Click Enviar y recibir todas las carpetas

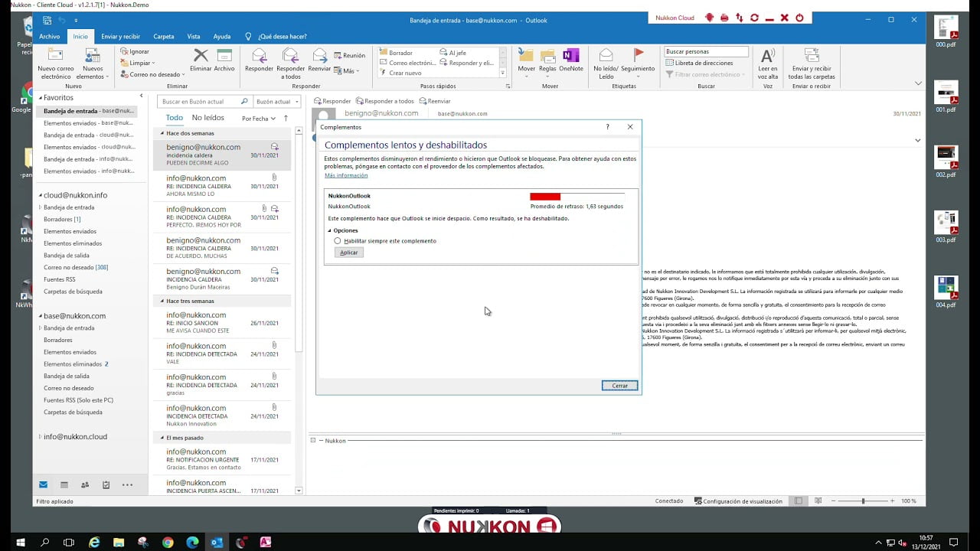point(812,55)
